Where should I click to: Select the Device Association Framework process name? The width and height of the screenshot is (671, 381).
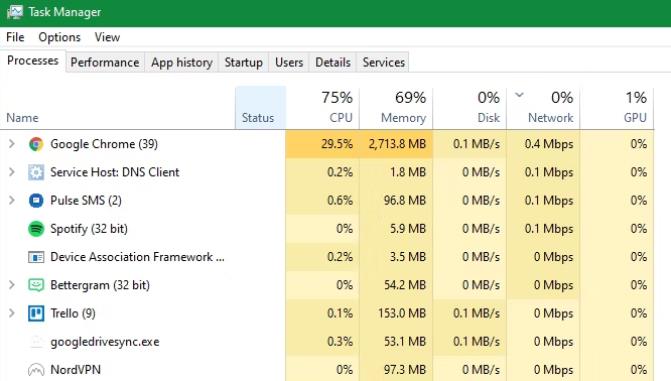coord(137,257)
